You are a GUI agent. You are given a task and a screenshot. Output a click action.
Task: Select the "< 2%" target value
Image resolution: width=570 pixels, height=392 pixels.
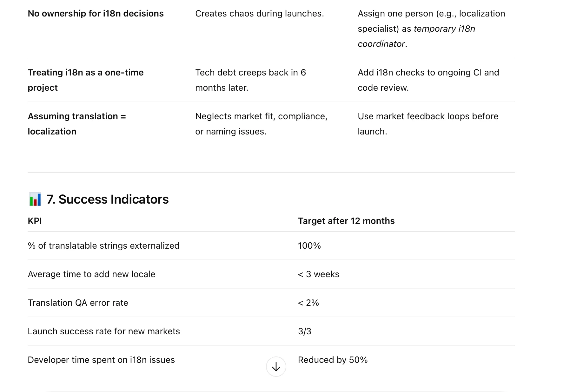tap(308, 303)
